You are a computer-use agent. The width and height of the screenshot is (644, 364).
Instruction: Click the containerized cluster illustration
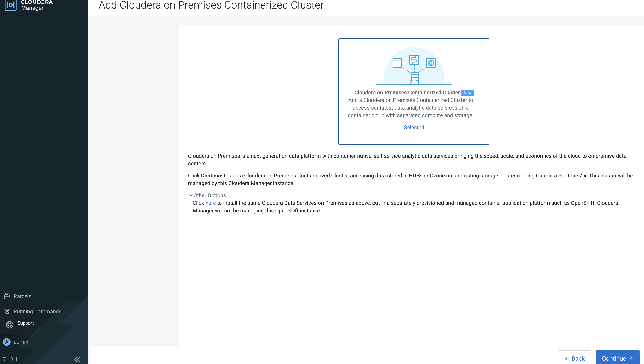click(x=414, y=66)
